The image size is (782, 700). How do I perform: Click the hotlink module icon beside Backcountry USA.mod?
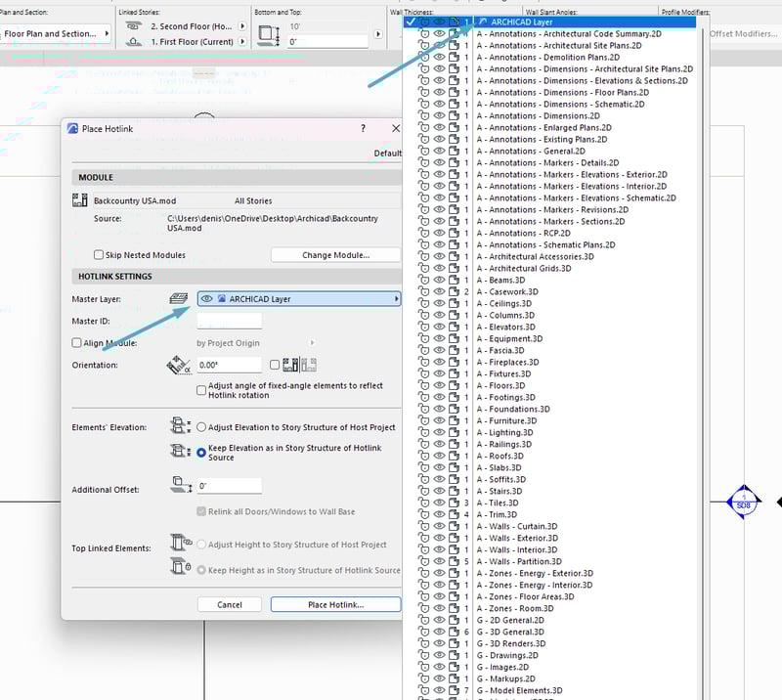pos(81,200)
